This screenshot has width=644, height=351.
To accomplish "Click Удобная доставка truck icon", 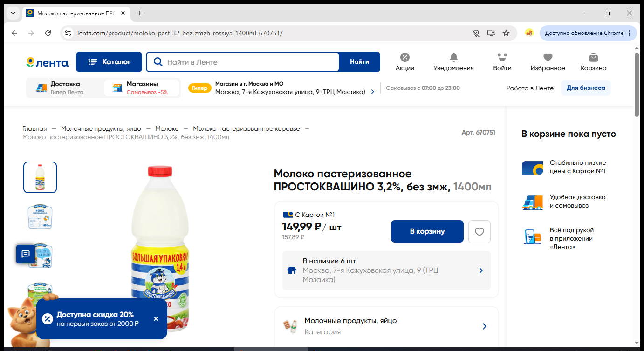I will 533,202.
